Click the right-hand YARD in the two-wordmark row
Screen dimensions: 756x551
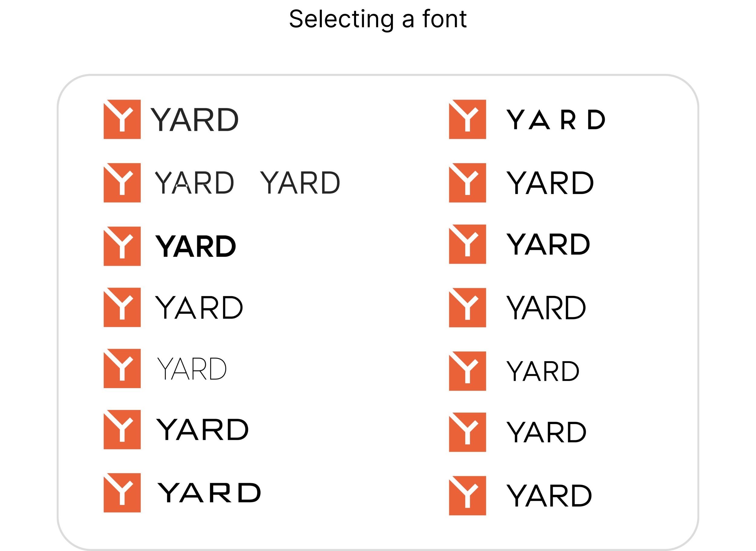click(300, 183)
